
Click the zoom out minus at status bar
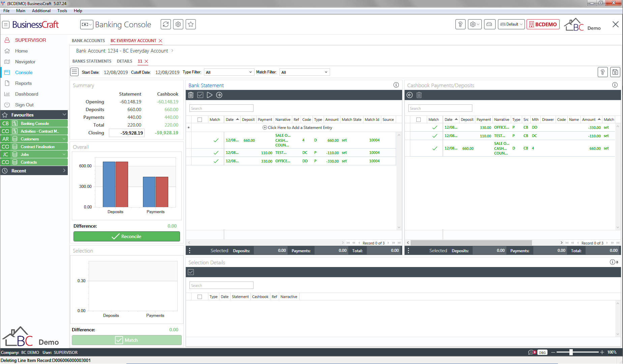coord(553,352)
